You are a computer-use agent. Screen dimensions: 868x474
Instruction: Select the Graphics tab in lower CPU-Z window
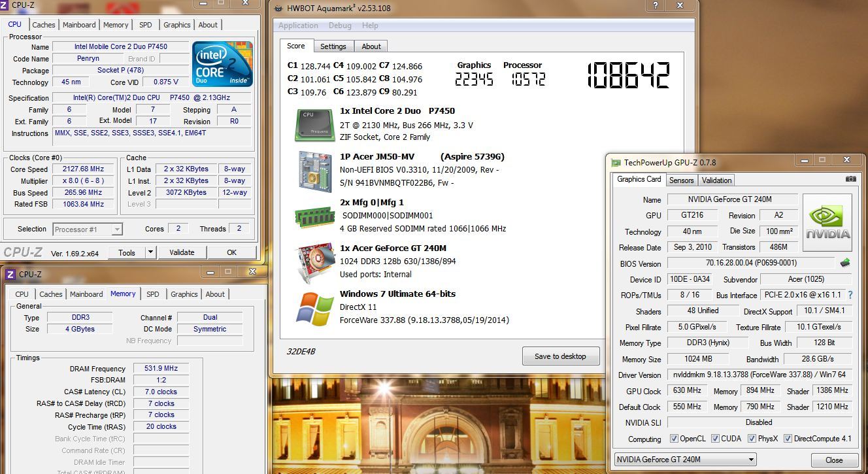pyautogui.click(x=184, y=294)
